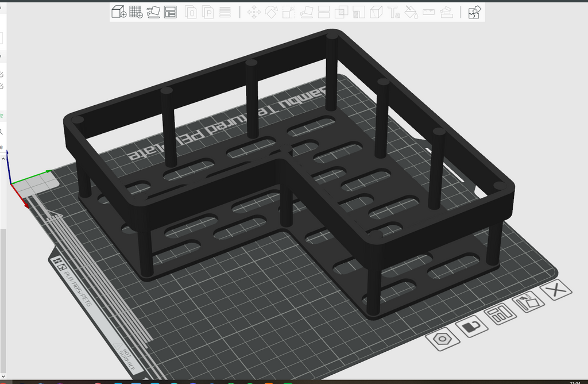The height and width of the screenshot is (384, 588).
Task: Choose the Lay on Face tool
Action: (307, 12)
